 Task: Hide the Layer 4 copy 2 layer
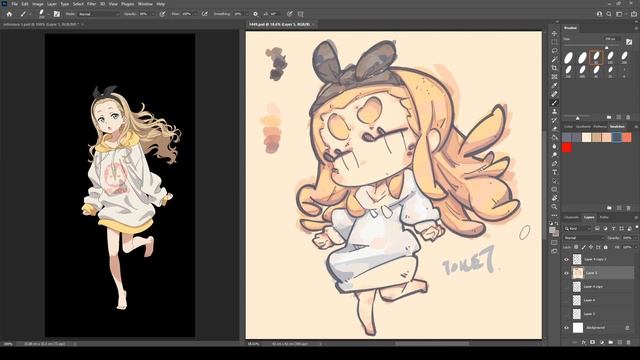(566, 259)
